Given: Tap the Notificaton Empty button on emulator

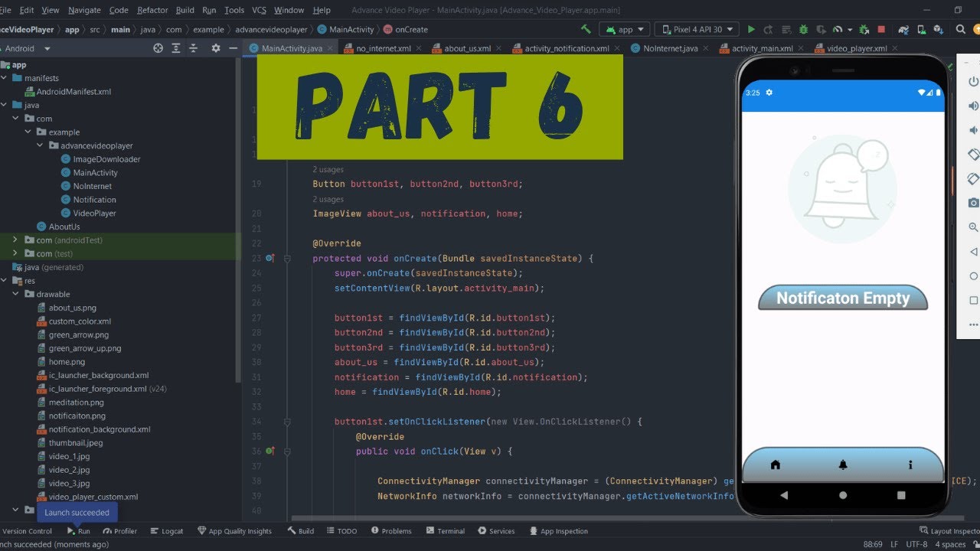Looking at the screenshot, I should pos(843,298).
